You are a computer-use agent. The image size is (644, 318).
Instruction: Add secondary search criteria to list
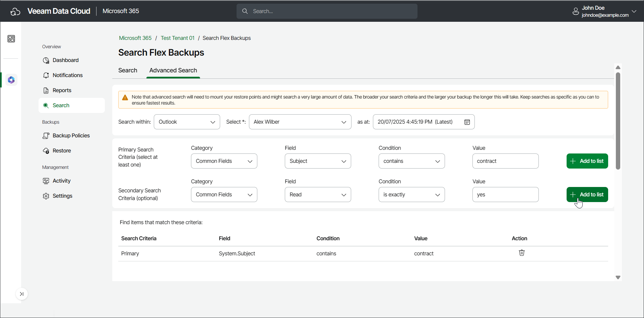pos(587,195)
